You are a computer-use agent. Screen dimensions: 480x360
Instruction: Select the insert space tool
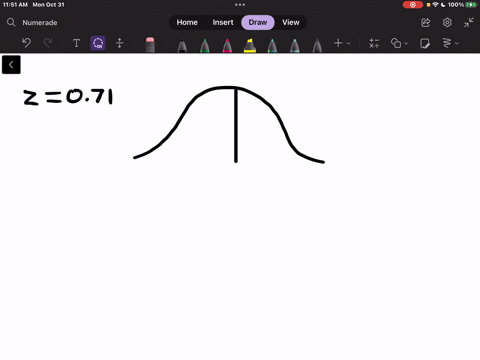coord(119,43)
